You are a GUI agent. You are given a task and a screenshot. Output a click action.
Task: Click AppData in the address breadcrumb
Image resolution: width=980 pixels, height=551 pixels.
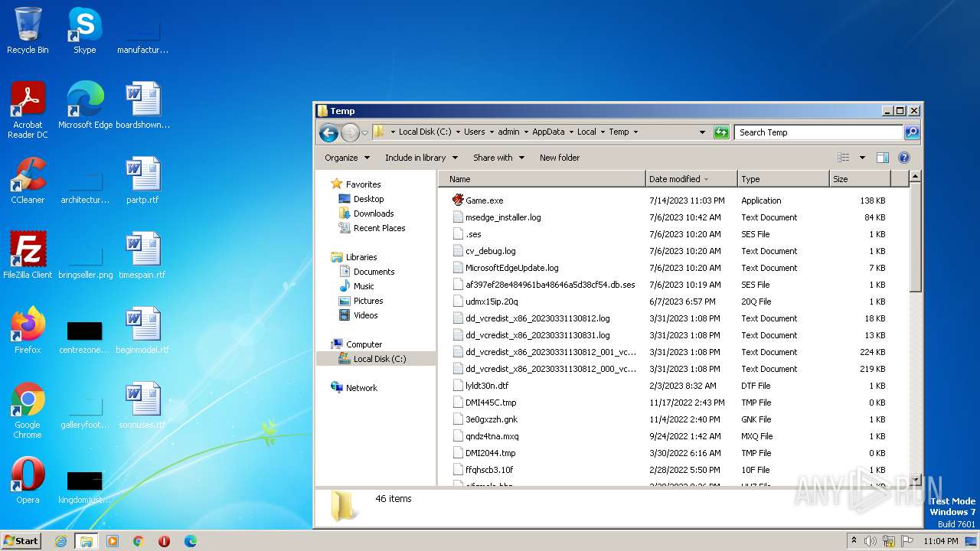pos(547,132)
